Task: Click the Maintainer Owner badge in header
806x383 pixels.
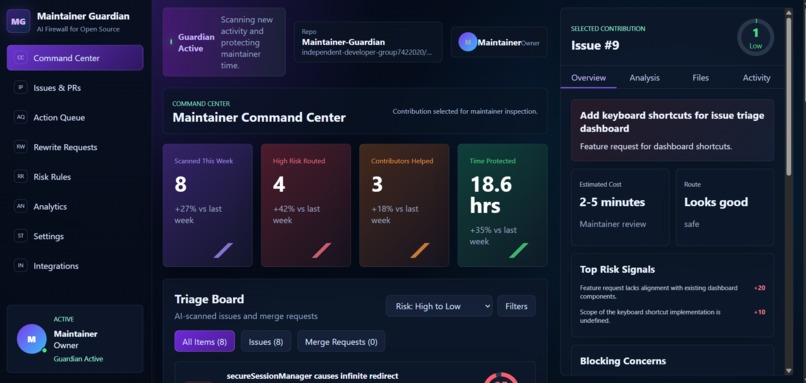Action: click(499, 42)
